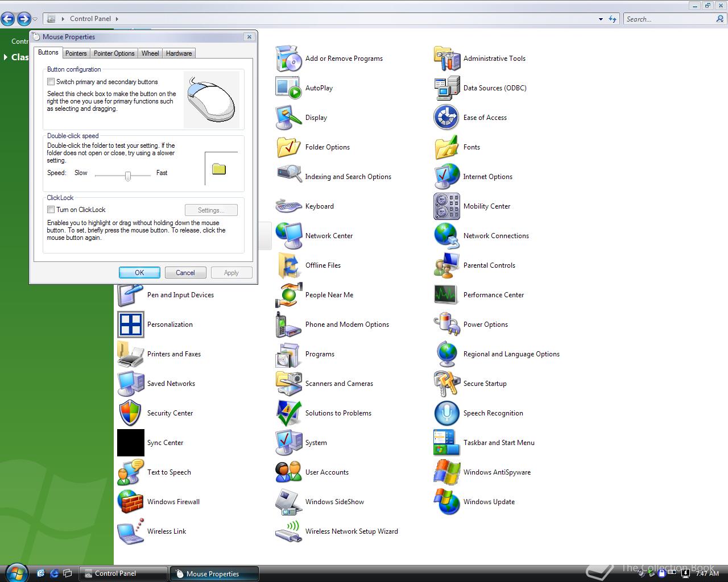Open the Windows AntiSpyware icon
Viewport: 728px width, 582px height.
(x=447, y=472)
